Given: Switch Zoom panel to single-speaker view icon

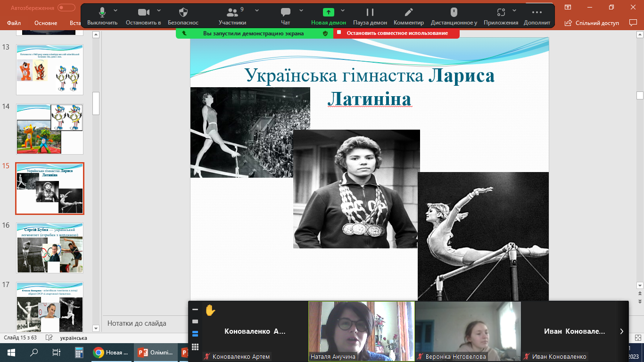Looking at the screenshot, I should (195, 321).
